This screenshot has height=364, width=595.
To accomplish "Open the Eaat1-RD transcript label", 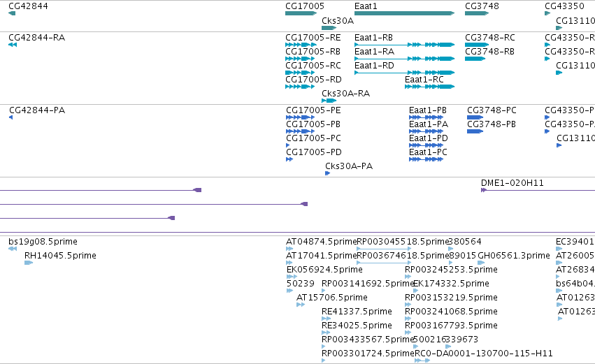I will coord(374,66).
